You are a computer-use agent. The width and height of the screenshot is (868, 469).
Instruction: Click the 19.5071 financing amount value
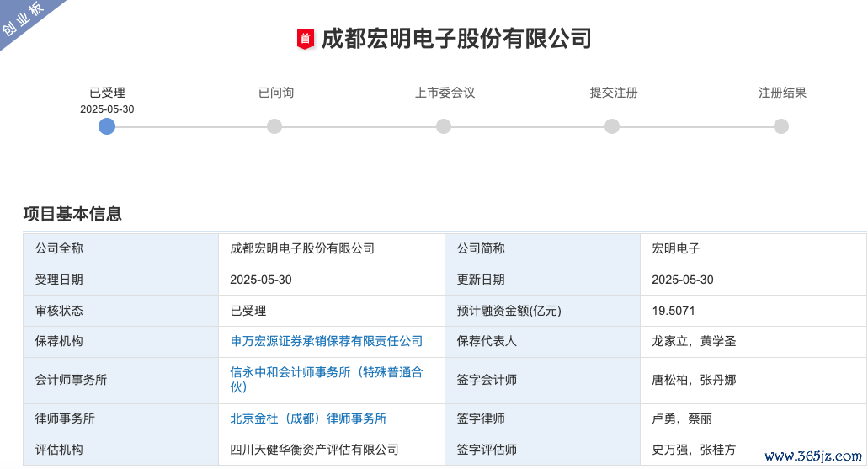(x=674, y=311)
